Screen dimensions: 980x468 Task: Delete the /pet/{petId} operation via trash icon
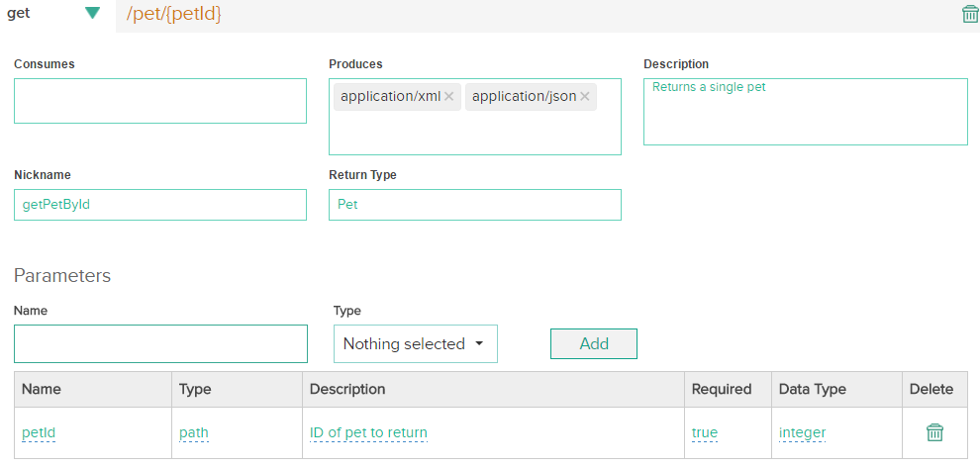(969, 14)
